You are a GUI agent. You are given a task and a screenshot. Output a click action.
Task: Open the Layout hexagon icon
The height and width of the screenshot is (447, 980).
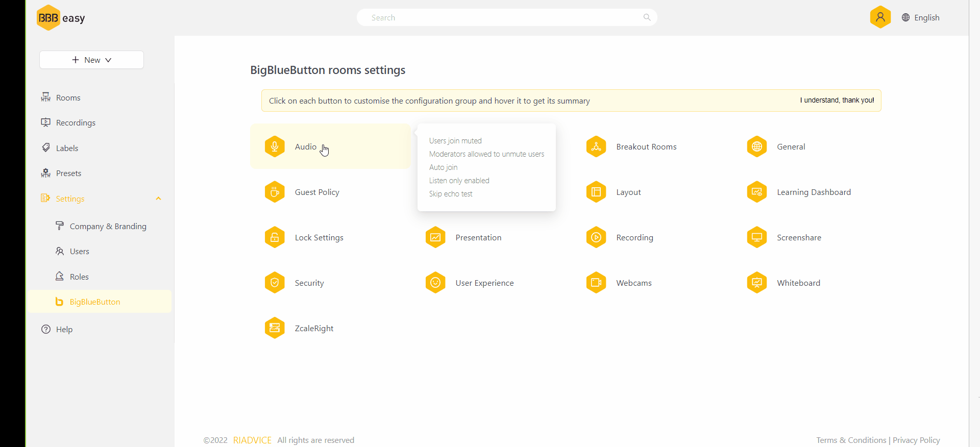tap(596, 192)
